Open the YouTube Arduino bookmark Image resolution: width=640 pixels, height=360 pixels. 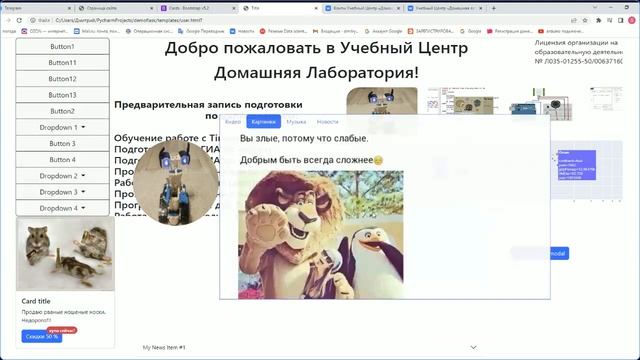coord(561,31)
